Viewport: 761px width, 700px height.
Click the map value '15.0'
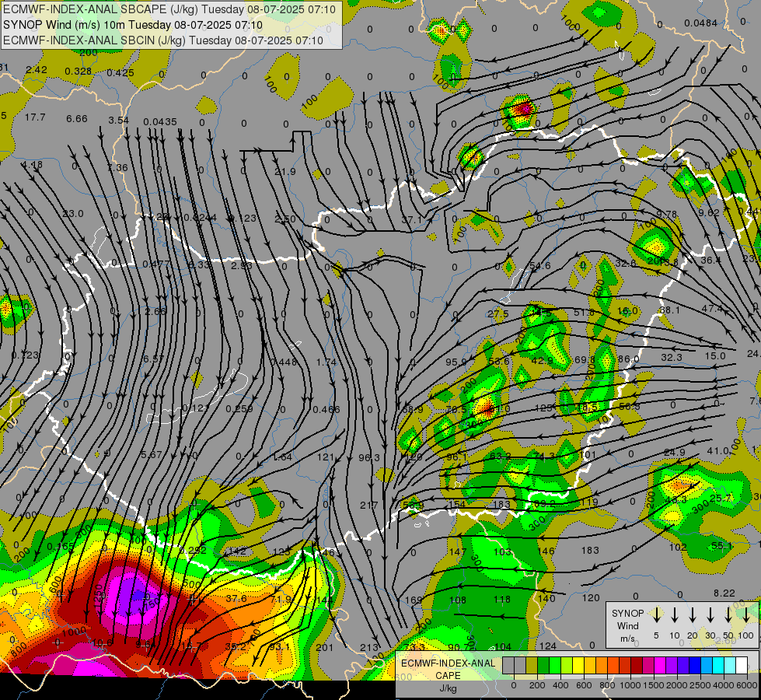click(x=715, y=356)
